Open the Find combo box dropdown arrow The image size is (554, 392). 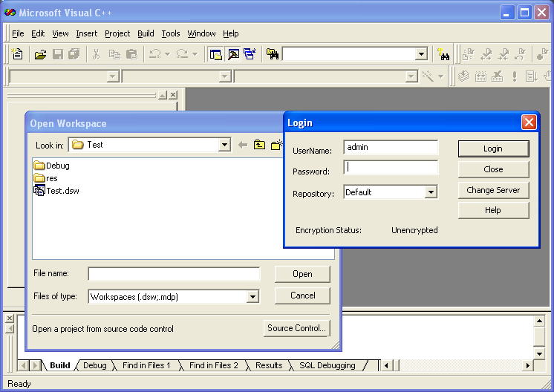pyautogui.click(x=421, y=54)
